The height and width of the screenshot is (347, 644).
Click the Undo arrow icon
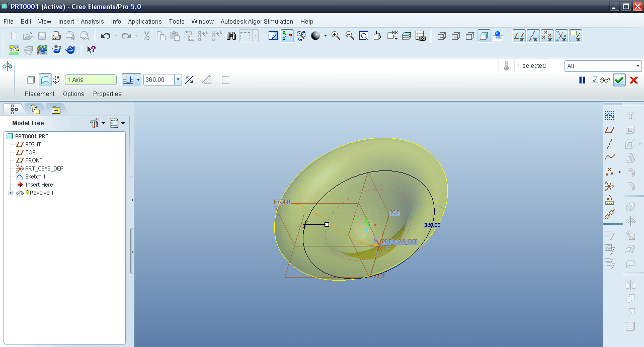106,36
